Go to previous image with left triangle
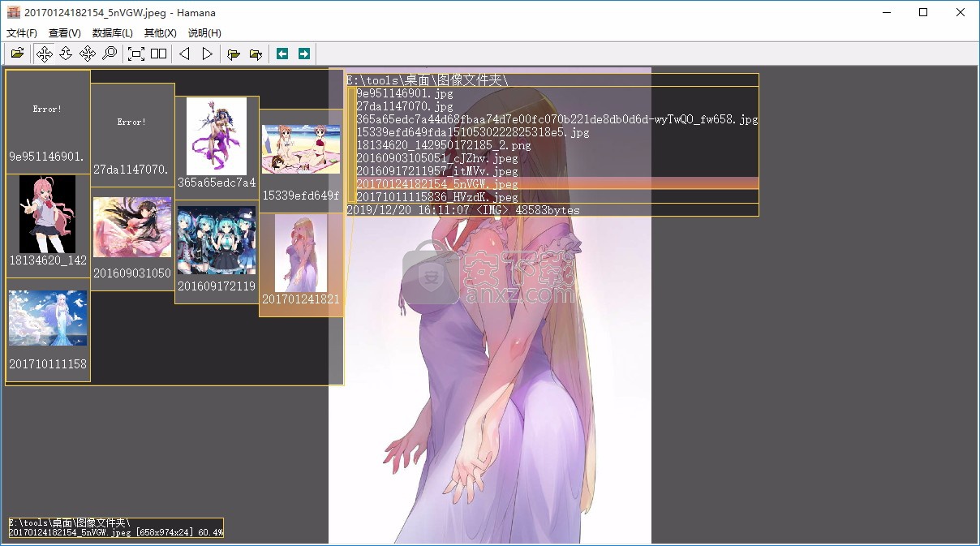The height and width of the screenshot is (546, 980). click(185, 54)
